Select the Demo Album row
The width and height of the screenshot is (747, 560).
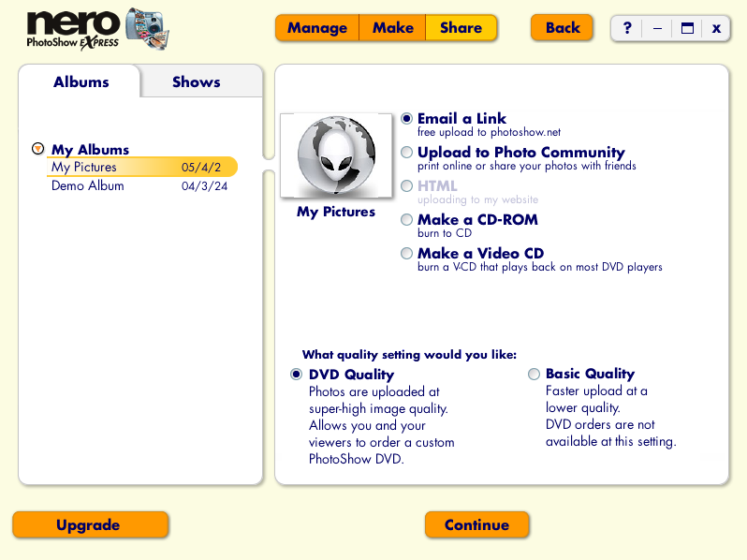point(139,185)
